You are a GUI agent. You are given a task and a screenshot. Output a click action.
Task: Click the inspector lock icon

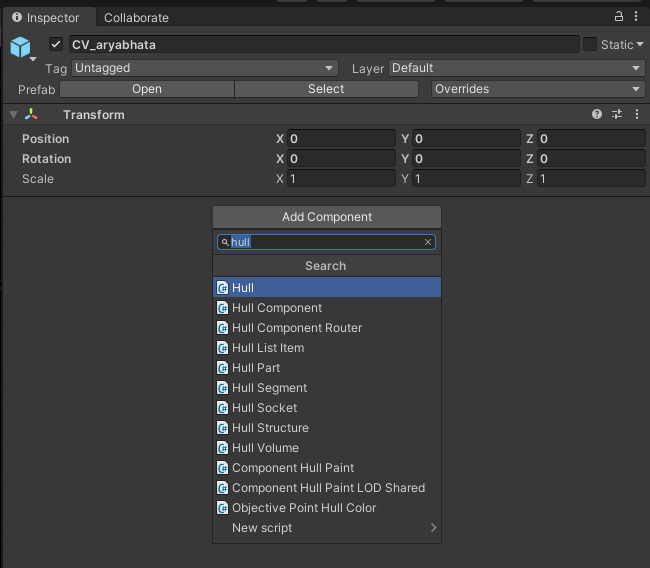point(619,17)
